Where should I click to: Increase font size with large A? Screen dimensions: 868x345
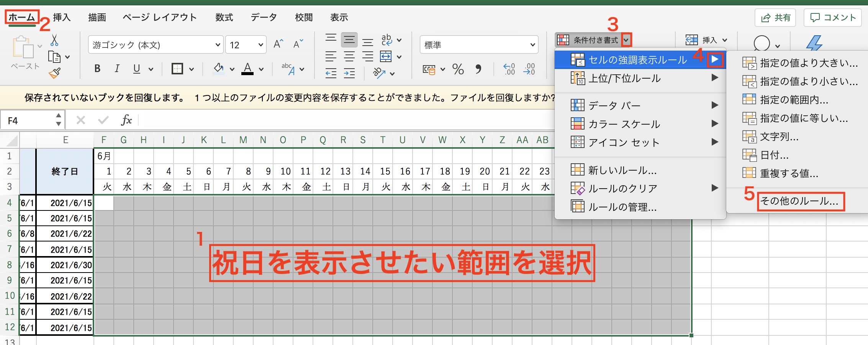click(x=278, y=44)
